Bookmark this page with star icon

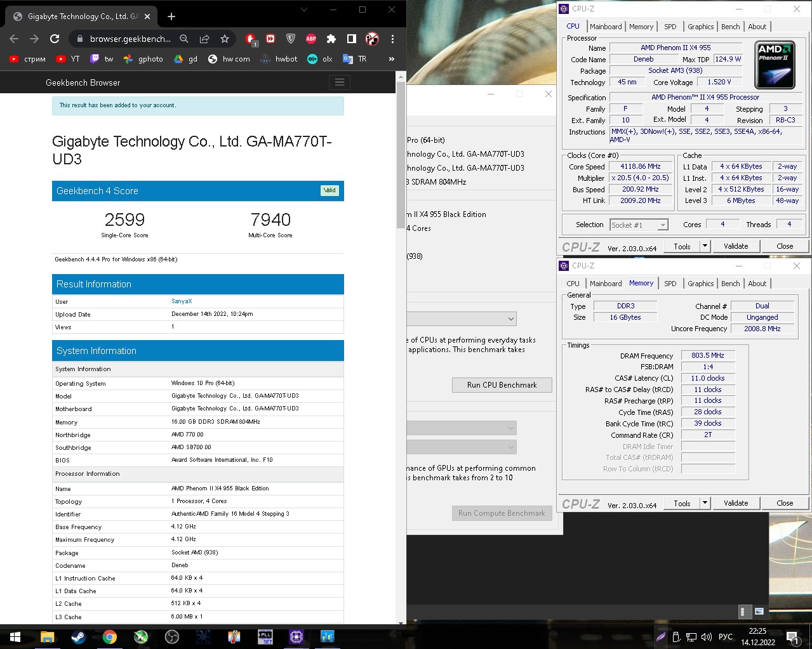coord(225,39)
